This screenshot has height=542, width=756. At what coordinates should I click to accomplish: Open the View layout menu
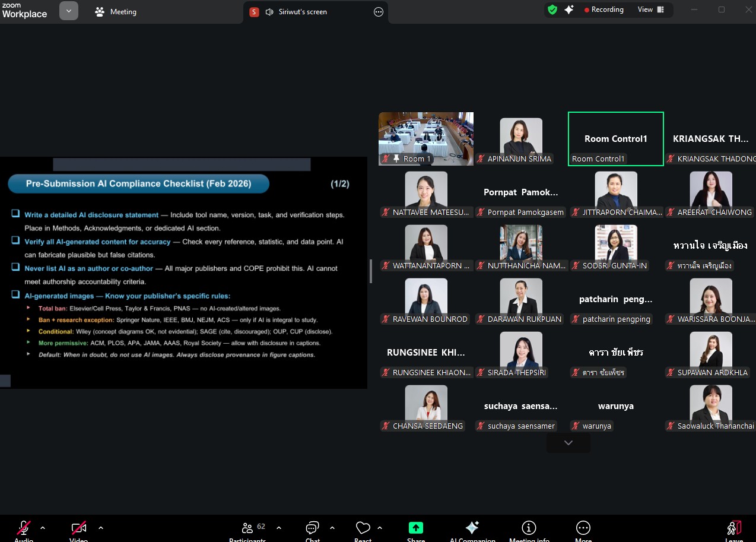(651, 9)
